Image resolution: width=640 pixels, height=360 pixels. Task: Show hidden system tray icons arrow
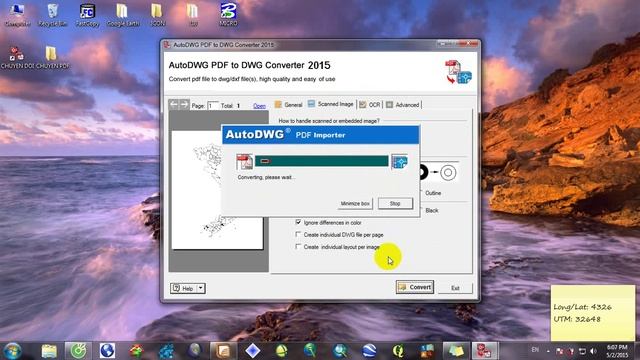click(548, 351)
